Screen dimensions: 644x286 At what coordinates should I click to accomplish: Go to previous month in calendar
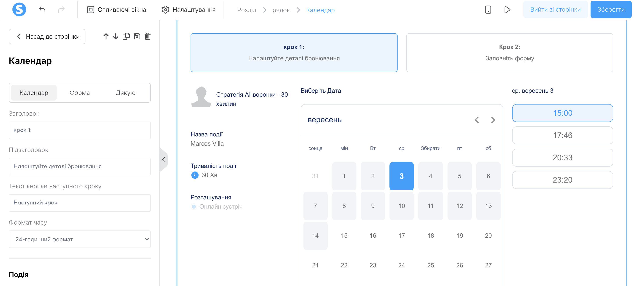tap(477, 120)
